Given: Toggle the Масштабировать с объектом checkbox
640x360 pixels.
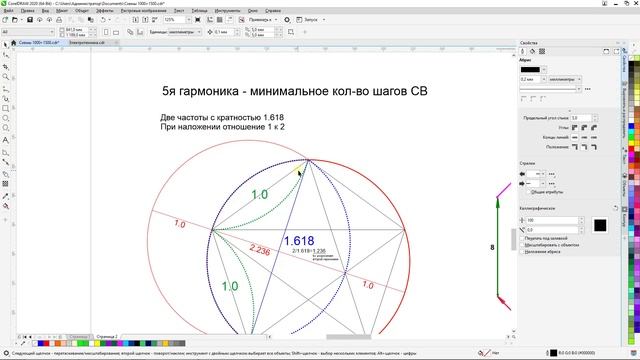Looking at the screenshot, I should tap(522, 245).
